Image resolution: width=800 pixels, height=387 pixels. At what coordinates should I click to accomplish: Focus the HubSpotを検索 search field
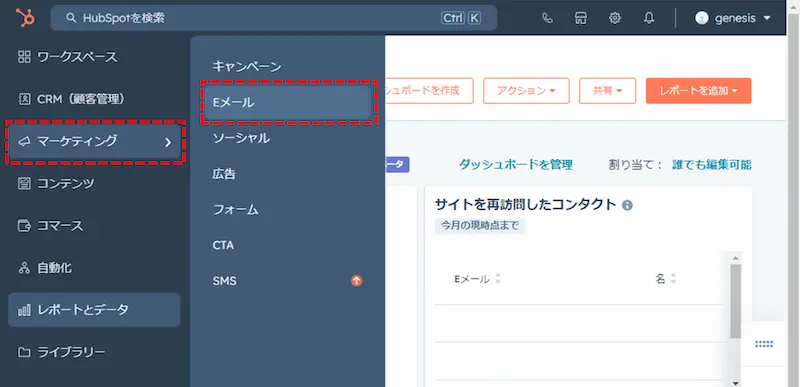point(273,18)
